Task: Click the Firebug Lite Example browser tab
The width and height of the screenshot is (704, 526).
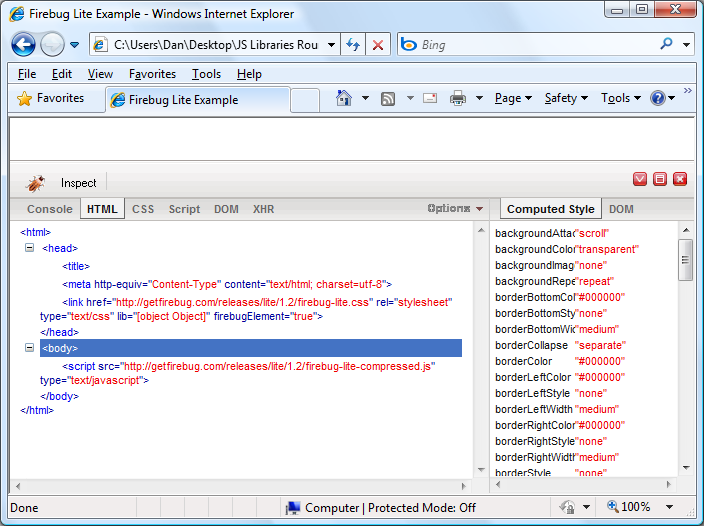Action: coord(198,100)
